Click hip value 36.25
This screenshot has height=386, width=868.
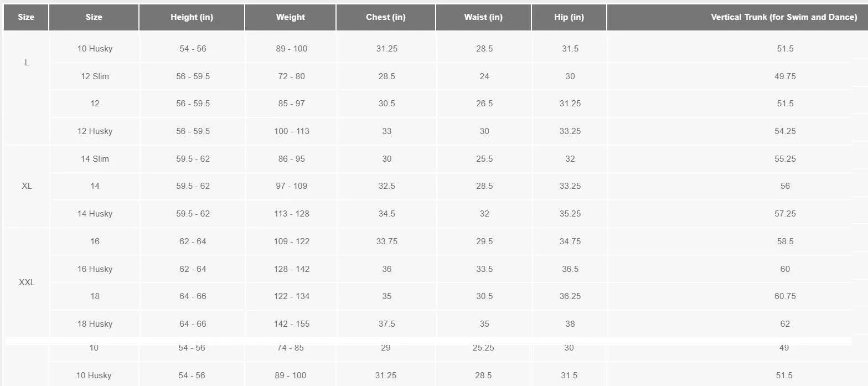coord(570,296)
